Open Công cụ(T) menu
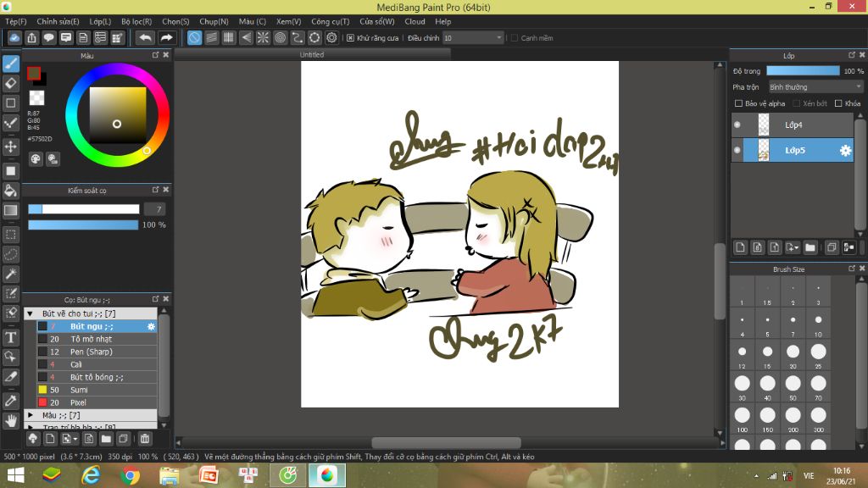Image resolution: width=868 pixels, height=488 pixels. (330, 21)
